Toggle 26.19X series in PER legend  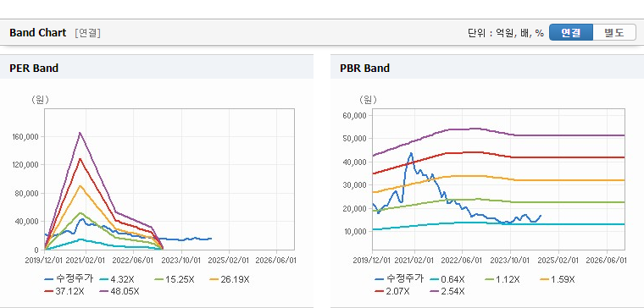pyautogui.click(x=229, y=279)
